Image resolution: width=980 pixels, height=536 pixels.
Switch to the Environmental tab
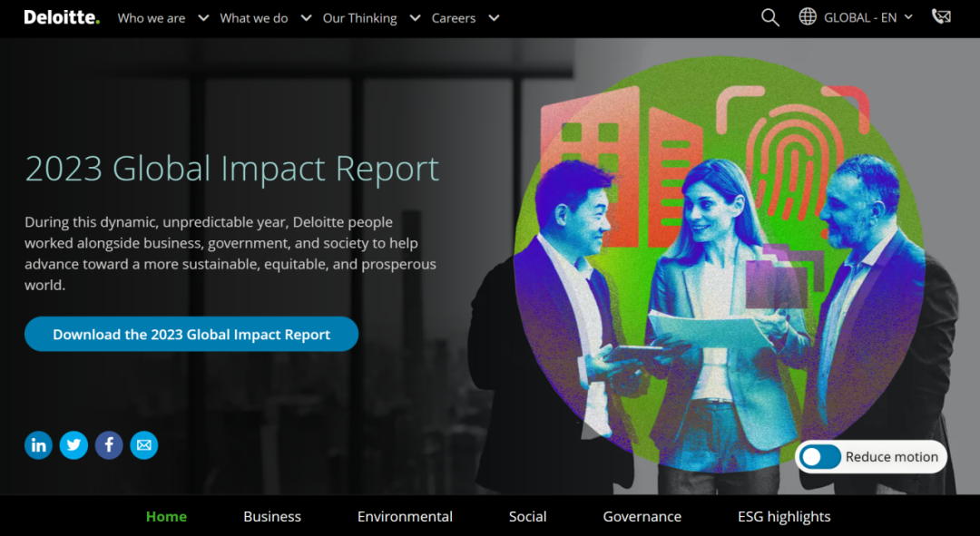coord(405,517)
